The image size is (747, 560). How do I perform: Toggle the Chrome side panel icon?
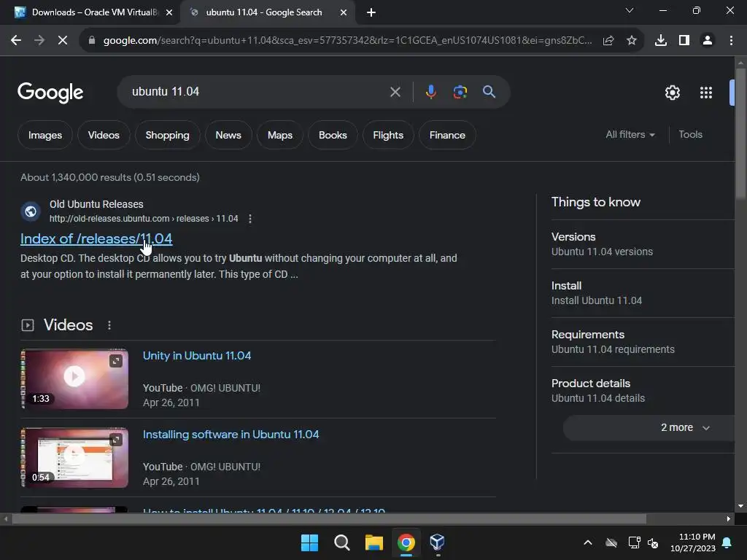click(684, 41)
